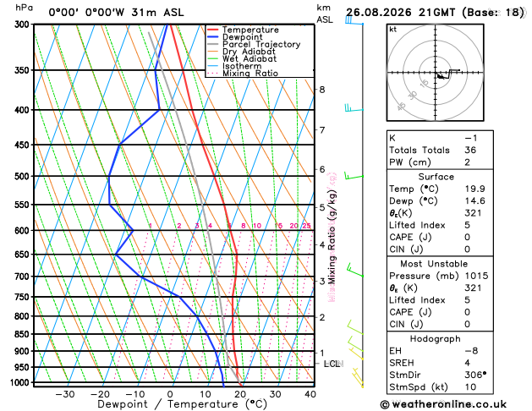Click the gray Parcel Trajectory legend line sample
This screenshot has height=411, width=532.
[x=213, y=44]
